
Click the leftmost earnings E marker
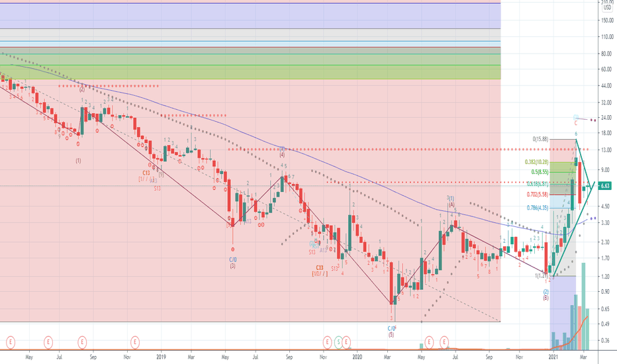click(11, 342)
